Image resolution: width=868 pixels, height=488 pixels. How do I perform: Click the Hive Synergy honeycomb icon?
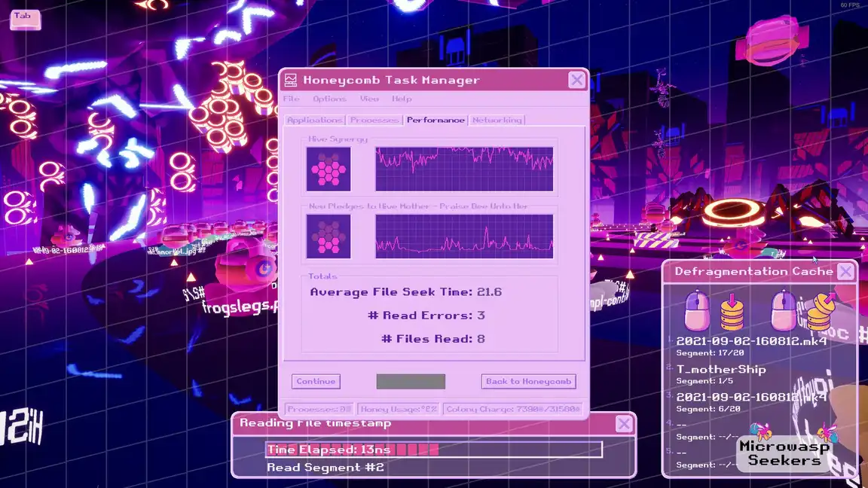tap(329, 169)
